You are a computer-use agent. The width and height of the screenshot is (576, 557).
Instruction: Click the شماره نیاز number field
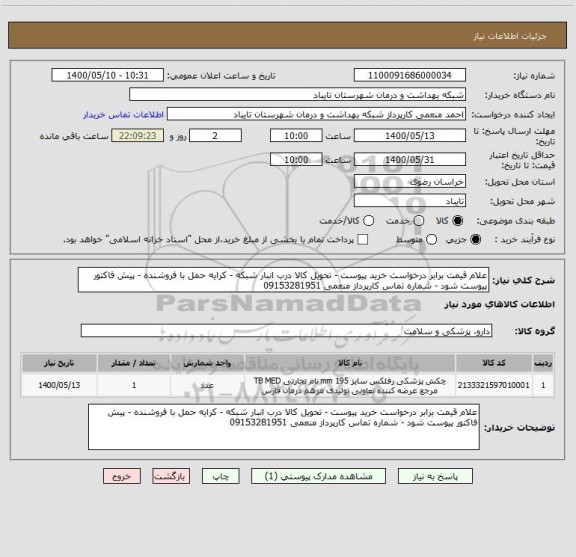tap(410, 75)
